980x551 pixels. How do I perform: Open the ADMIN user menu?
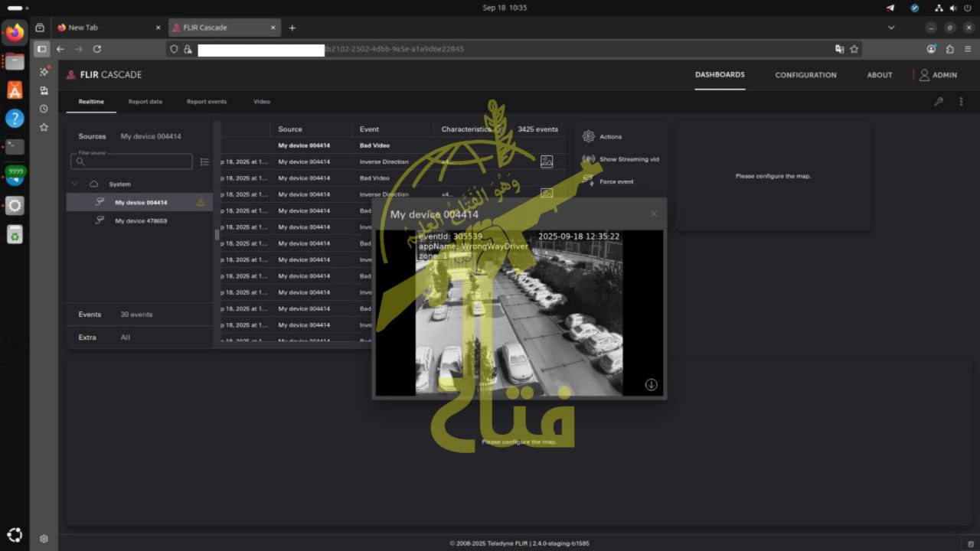pos(938,75)
